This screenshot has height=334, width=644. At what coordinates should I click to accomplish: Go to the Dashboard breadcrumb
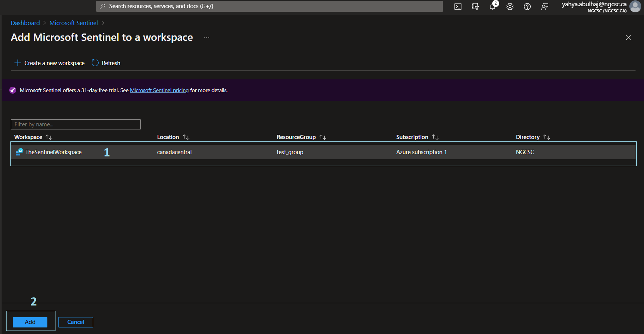click(25, 23)
